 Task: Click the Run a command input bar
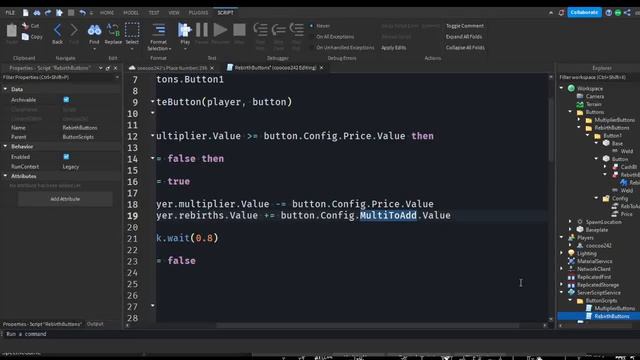[x=320, y=334]
